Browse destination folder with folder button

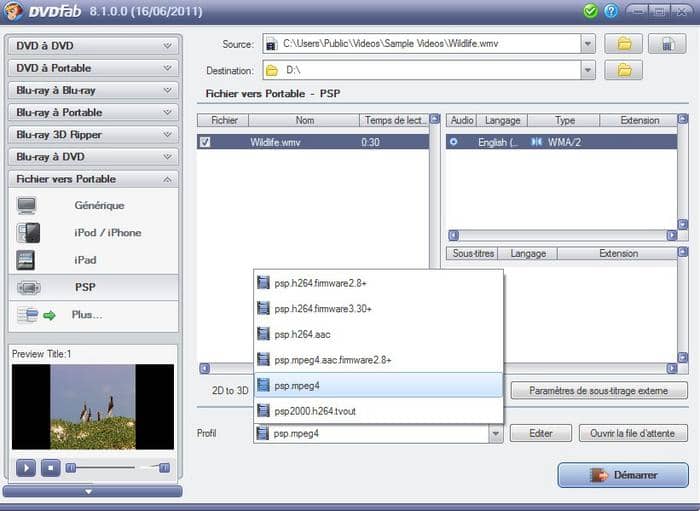(x=624, y=70)
